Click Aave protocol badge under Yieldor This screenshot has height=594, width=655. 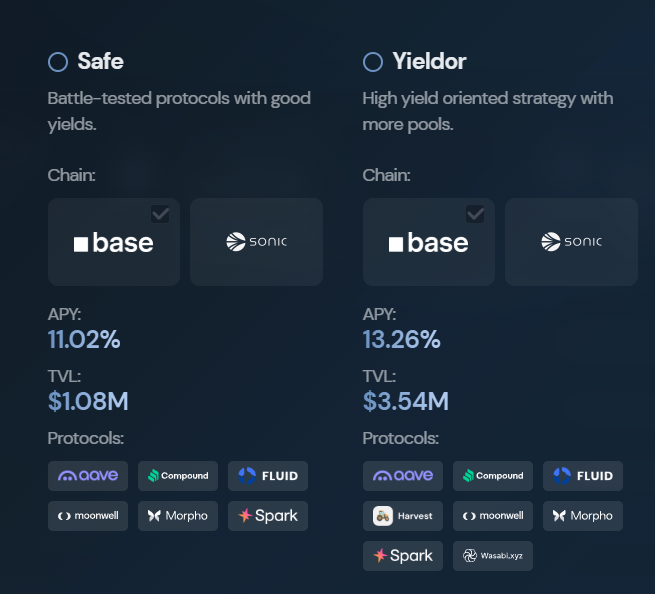[x=403, y=476]
